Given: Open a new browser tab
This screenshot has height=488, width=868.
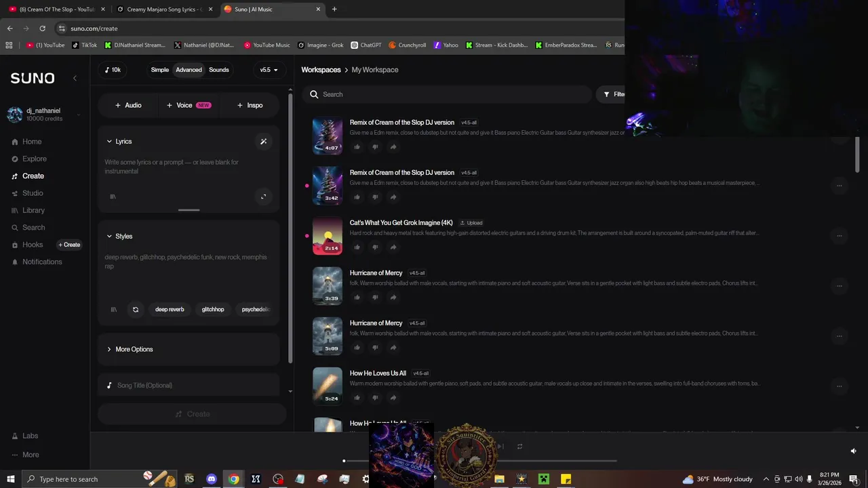Looking at the screenshot, I should (334, 9).
